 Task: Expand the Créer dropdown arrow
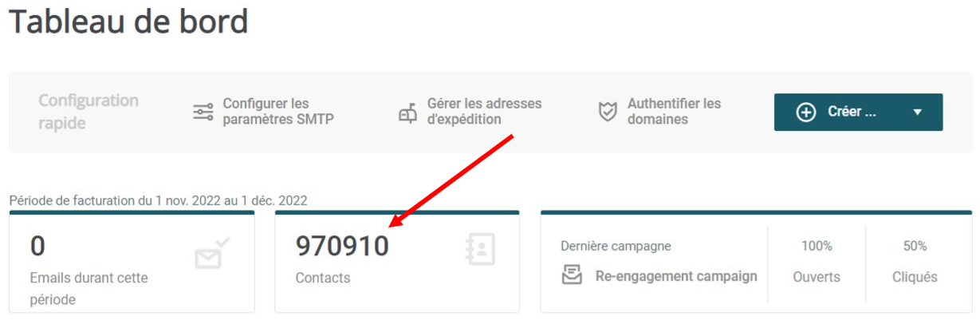click(x=917, y=113)
